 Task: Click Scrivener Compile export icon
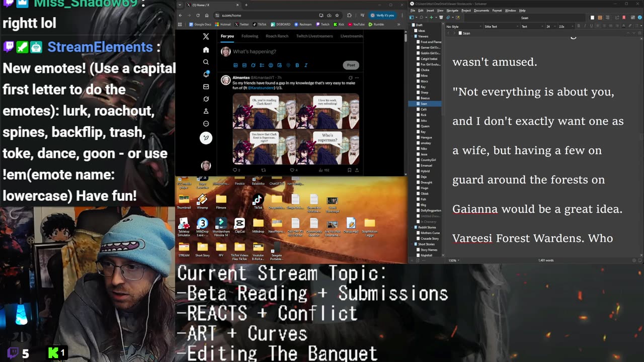pos(617,18)
